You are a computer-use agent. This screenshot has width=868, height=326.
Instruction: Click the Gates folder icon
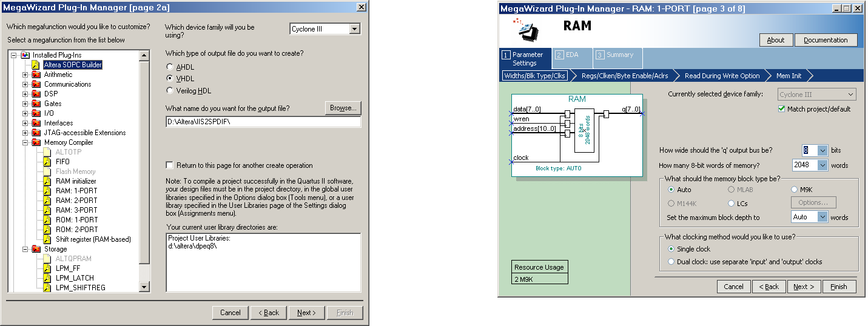point(36,104)
